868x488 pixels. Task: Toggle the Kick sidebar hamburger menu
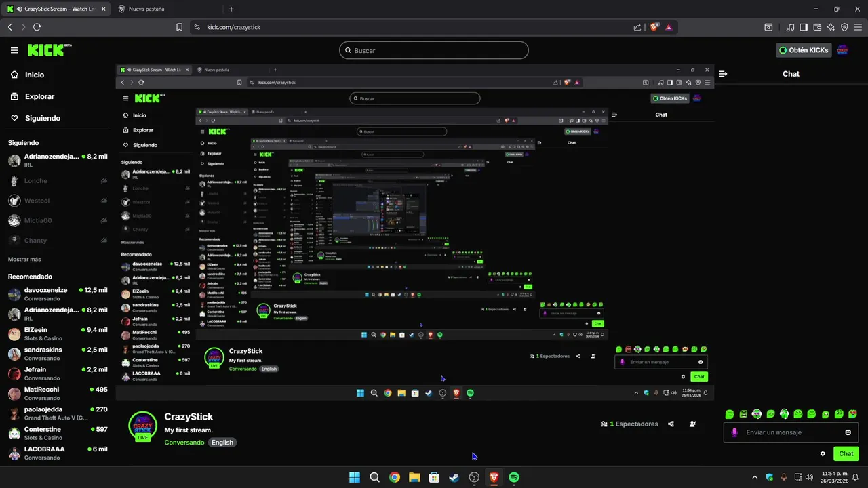[x=14, y=50]
